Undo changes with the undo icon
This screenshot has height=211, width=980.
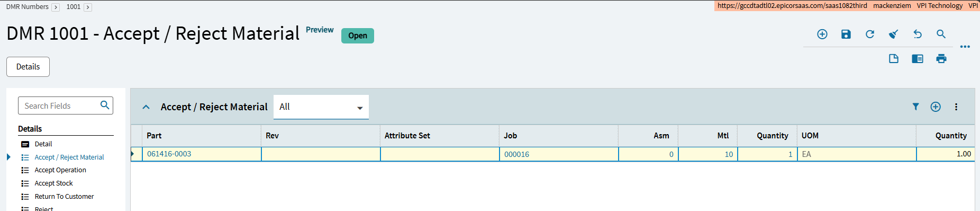tap(918, 34)
